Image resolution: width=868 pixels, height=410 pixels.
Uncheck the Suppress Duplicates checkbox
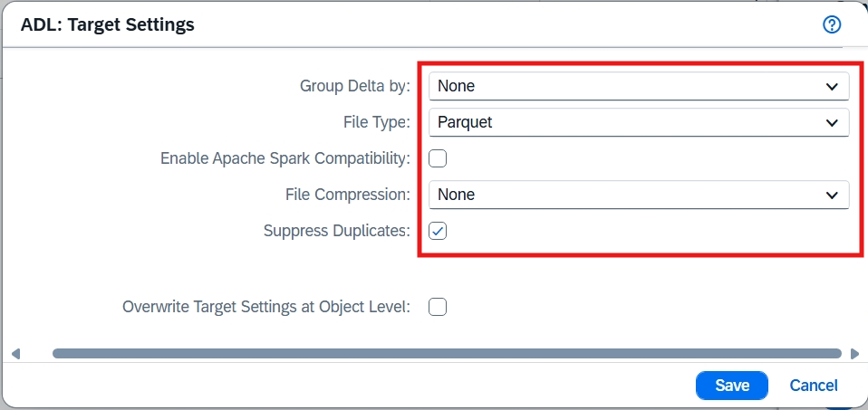(438, 231)
